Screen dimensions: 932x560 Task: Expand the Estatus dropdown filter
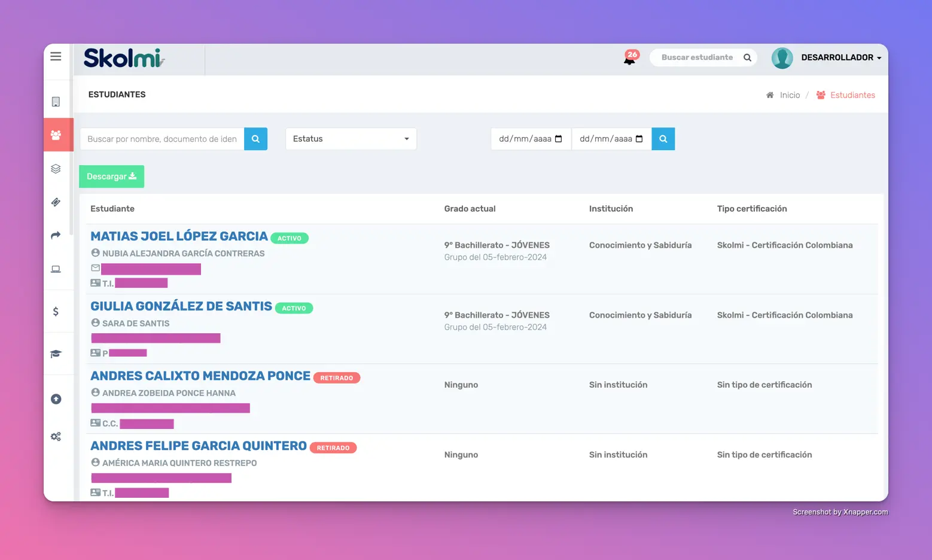351,139
